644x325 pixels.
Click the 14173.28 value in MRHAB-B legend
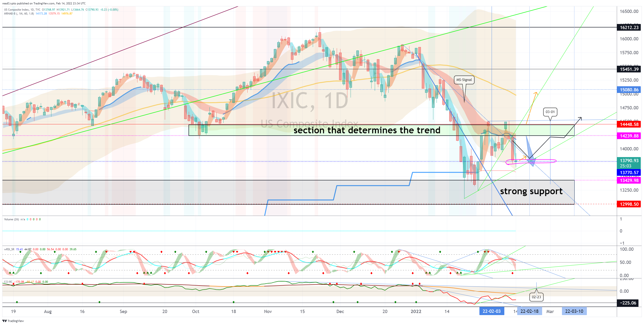tap(41, 14)
